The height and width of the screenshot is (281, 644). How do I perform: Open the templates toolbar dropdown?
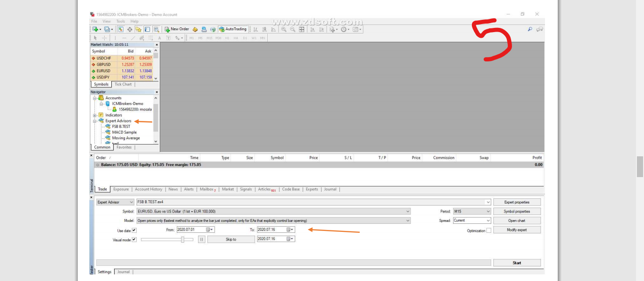point(357,29)
